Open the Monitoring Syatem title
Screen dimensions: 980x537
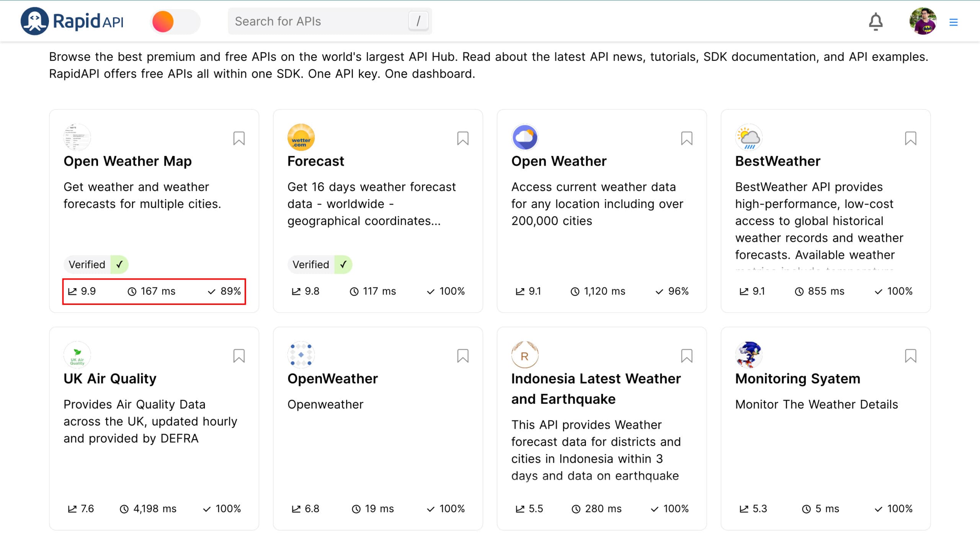point(797,379)
